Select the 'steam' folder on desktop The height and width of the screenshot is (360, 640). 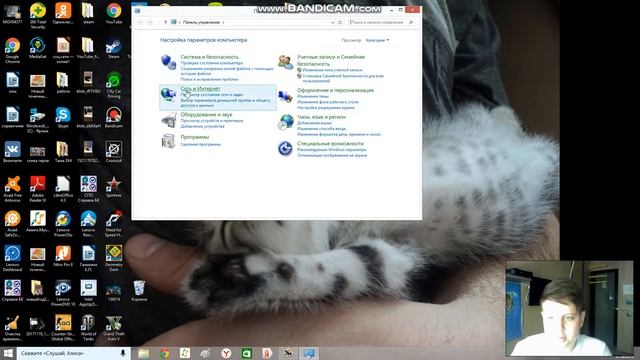89,13
